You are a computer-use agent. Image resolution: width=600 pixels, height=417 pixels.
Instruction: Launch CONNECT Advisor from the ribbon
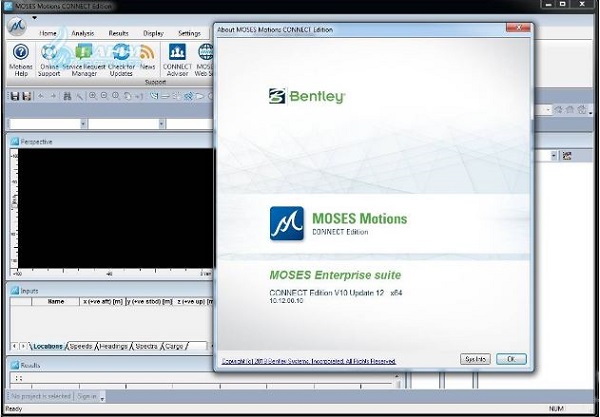pyautogui.click(x=177, y=60)
